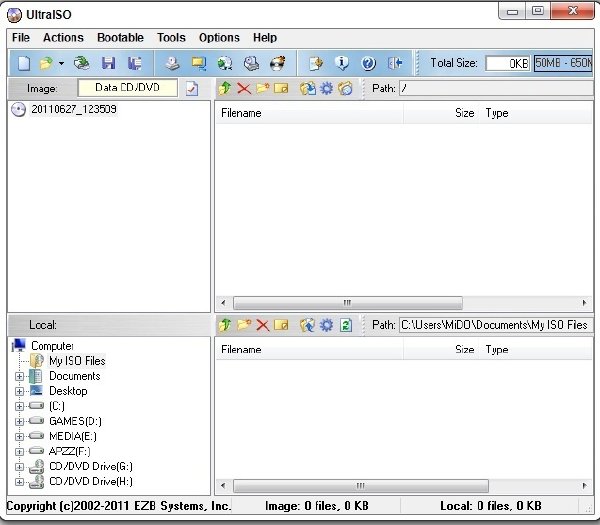
Task: Select Computer in Local tree
Action: pyautogui.click(x=52, y=346)
